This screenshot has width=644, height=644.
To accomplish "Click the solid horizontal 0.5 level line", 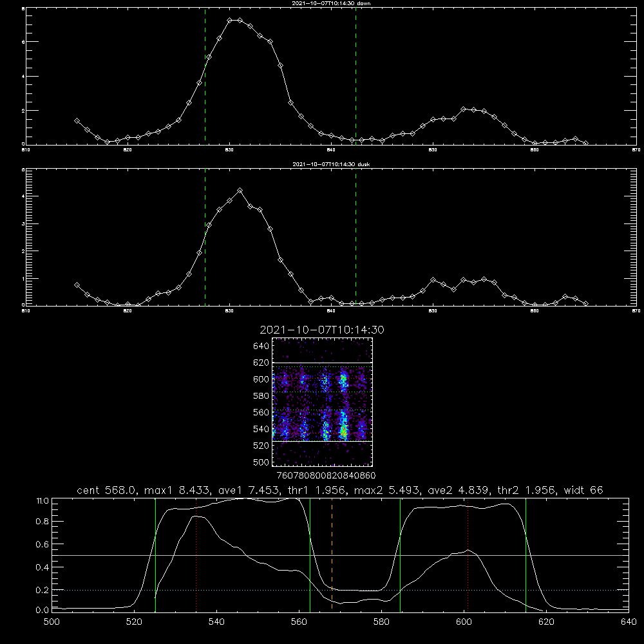I will (x=340, y=555).
